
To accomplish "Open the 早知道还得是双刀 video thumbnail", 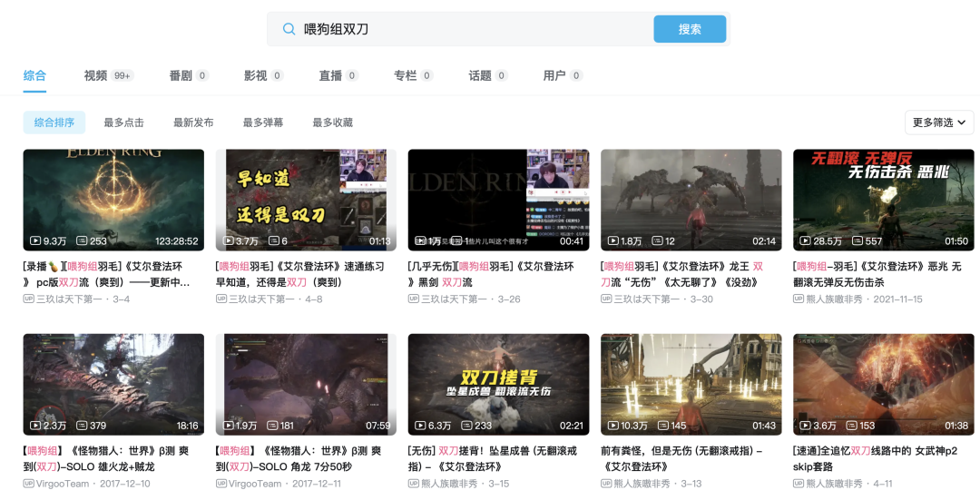I will pyautogui.click(x=307, y=200).
